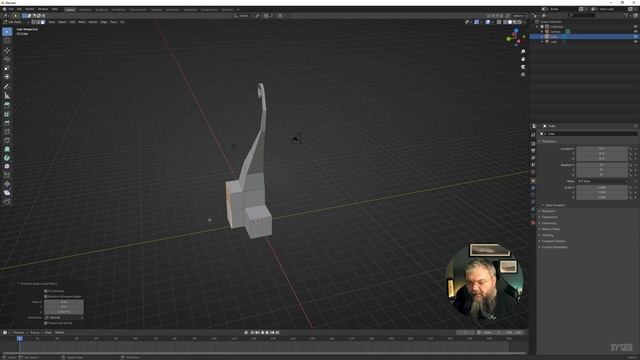The height and width of the screenshot is (360, 640).
Task: Open the Orientation dropdown in operator panel
Action: pyautogui.click(x=64, y=317)
